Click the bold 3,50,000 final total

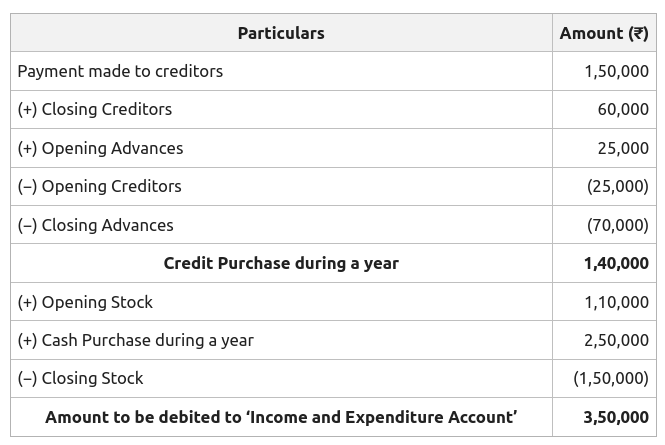tap(616, 417)
